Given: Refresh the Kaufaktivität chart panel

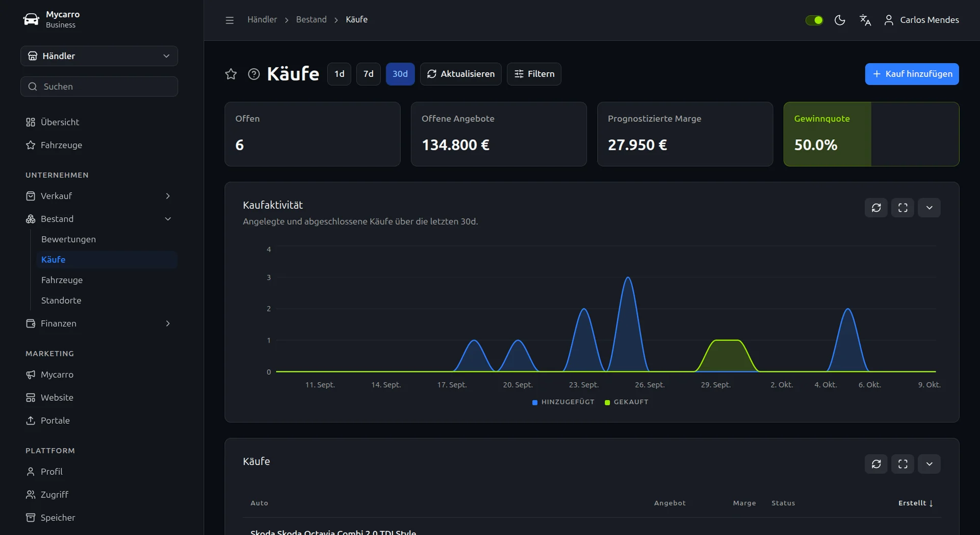Looking at the screenshot, I should [x=876, y=208].
